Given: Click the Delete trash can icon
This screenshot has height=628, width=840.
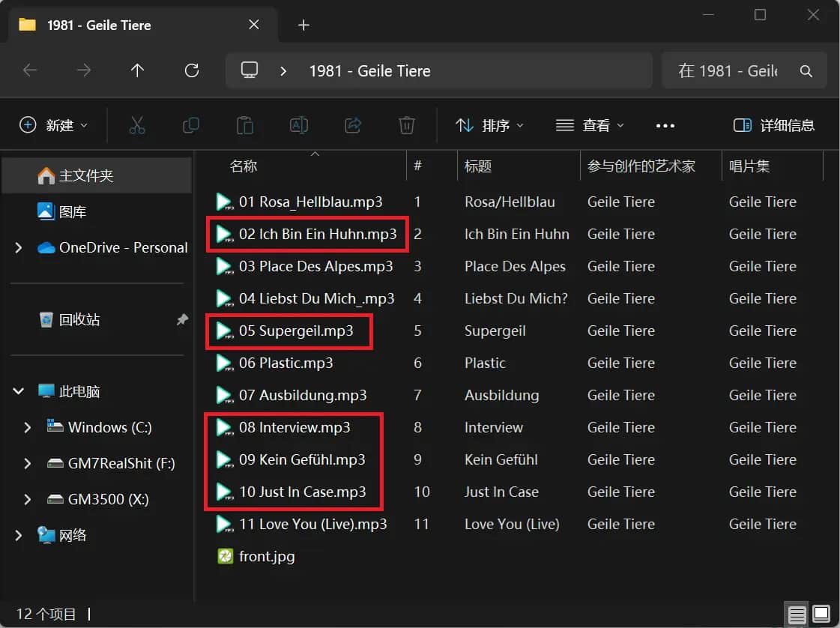Looking at the screenshot, I should pos(407,125).
